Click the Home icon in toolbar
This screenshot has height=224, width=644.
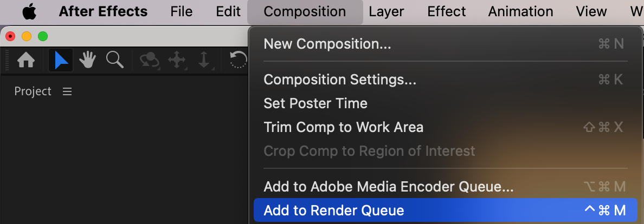point(26,60)
